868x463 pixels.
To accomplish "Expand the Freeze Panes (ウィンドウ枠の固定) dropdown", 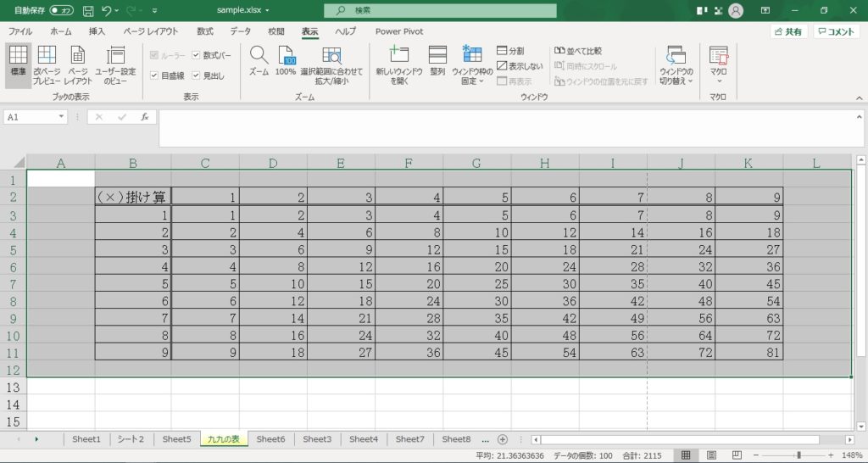I will tap(472, 65).
